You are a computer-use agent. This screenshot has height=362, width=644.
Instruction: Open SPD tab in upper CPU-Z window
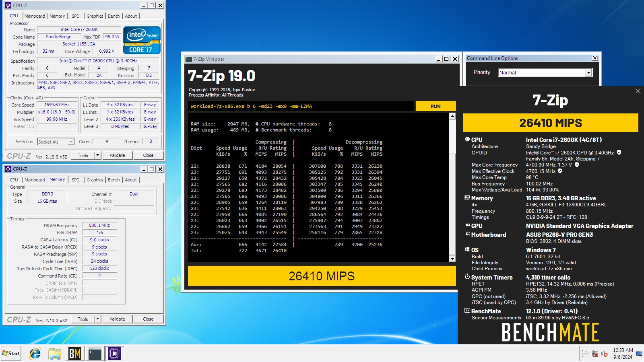tap(76, 16)
